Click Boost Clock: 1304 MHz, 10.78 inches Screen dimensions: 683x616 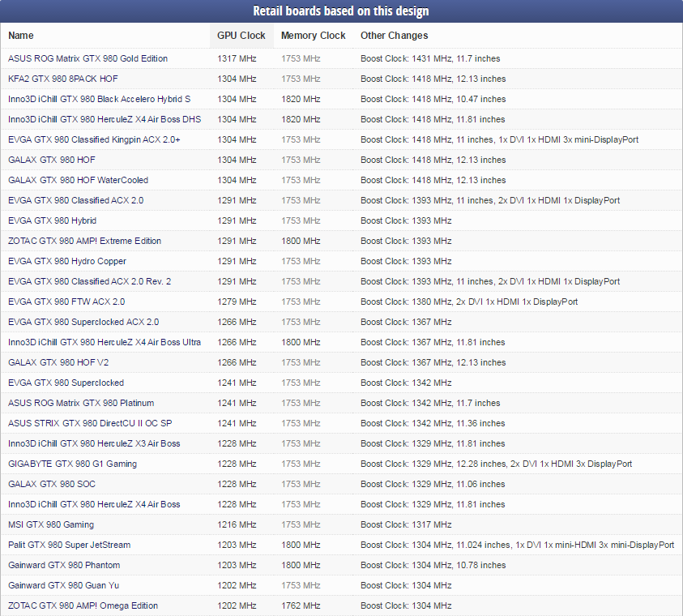point(433,565)
